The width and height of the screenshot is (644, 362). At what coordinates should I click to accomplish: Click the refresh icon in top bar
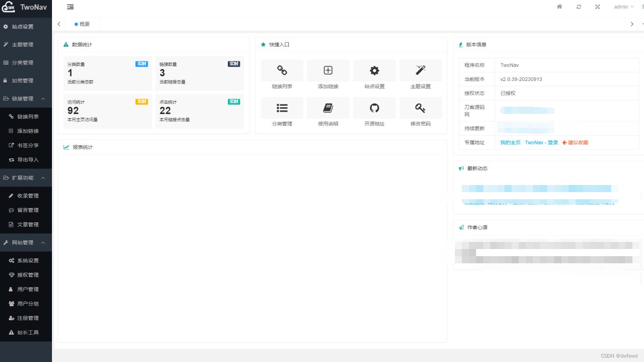(579, 7)
